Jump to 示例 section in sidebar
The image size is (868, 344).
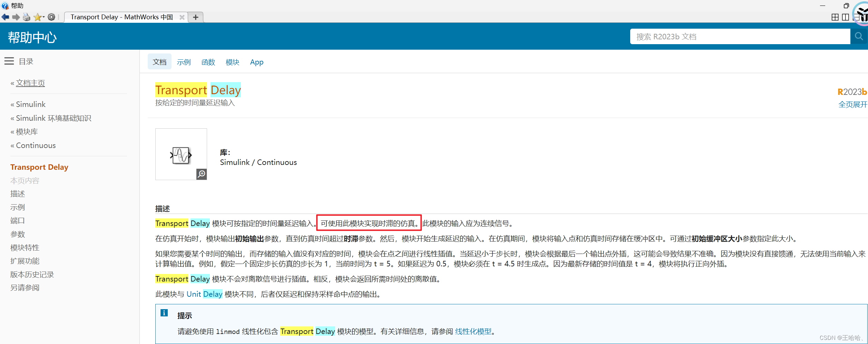[x=18, y=207]
